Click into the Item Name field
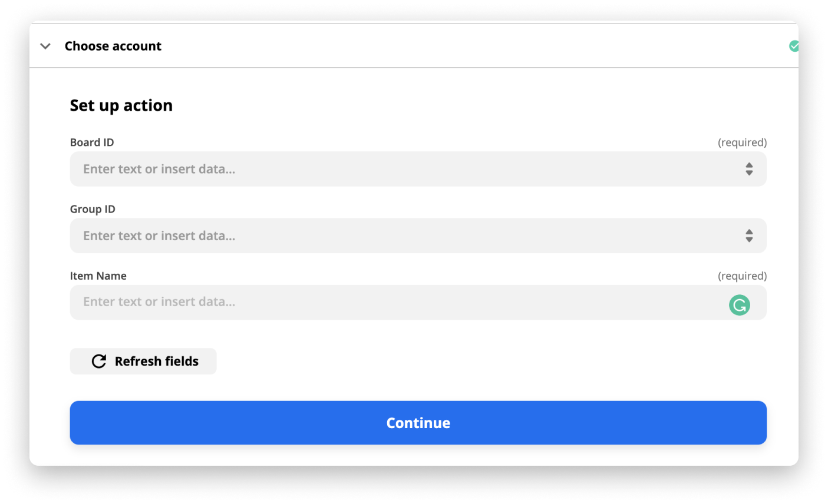This screenshot has width=828, height=504. pyautogui.click(x=418, y=303)
